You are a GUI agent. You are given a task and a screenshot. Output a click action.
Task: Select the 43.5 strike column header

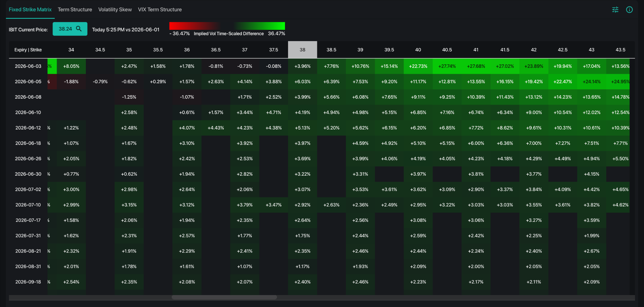(620, 50)
